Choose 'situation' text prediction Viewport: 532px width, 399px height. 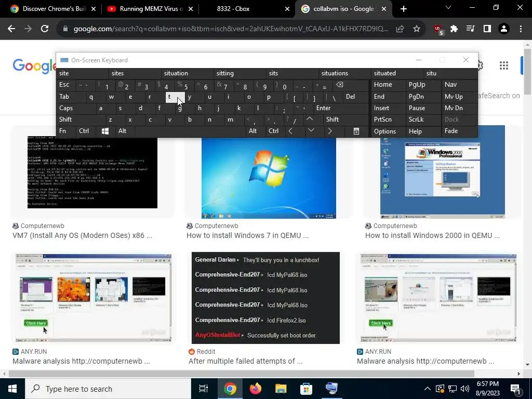click(187, 73)
